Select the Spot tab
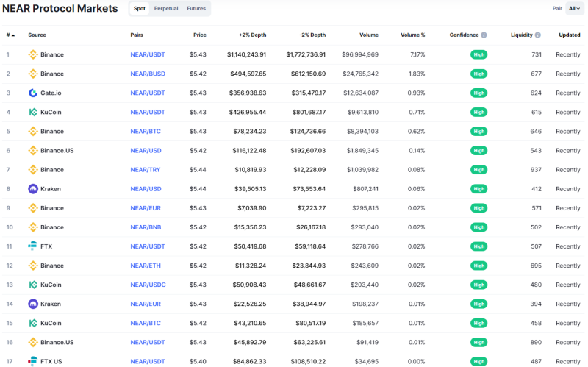 pyautogui.click(x=140, y=8)
